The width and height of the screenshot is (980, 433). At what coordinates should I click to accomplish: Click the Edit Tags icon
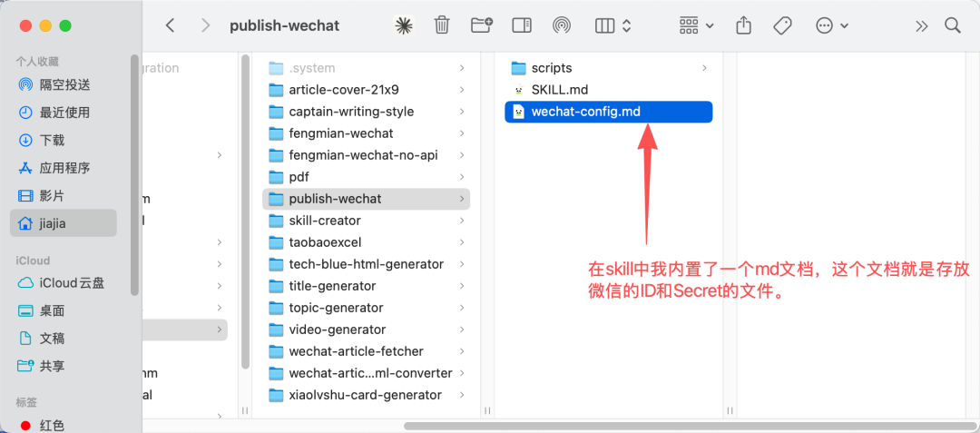pyautogui.click(x=782, y=25)
